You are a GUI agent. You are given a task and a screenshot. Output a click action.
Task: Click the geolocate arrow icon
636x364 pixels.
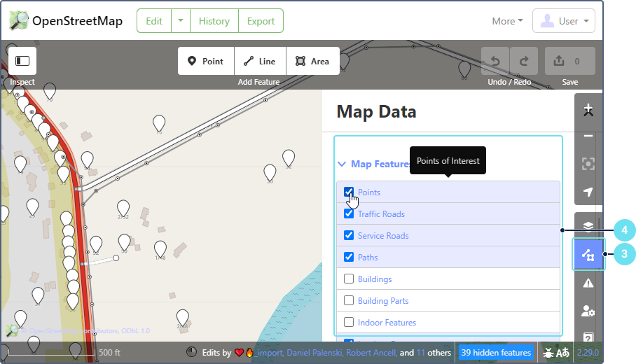coord(588,192)
